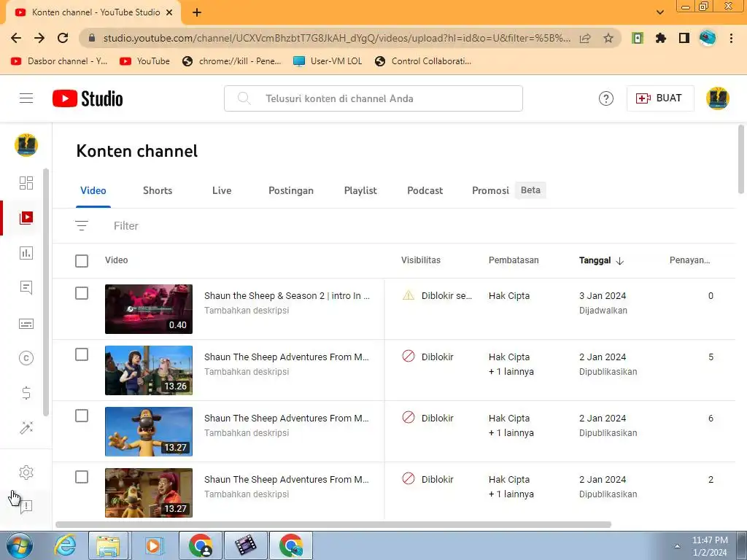Select checkbox for the 13.26 duration video
The height and width of the screenshot is (560, 747).
click(x=82, y=354)
